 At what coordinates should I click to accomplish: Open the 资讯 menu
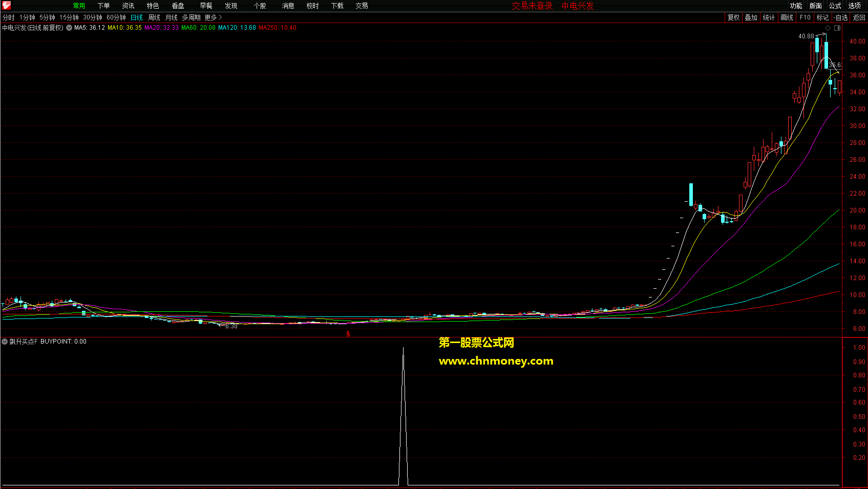tap(128, 6)
